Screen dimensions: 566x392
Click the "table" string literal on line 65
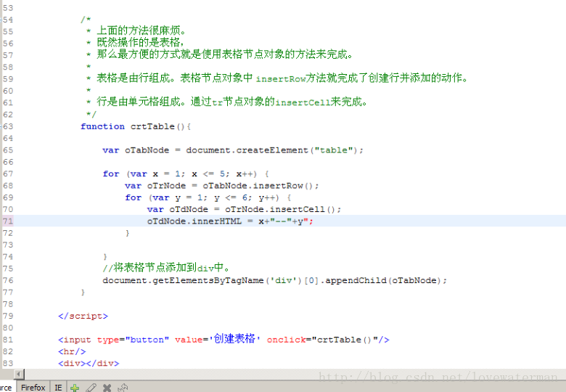(x=333, y=150)
